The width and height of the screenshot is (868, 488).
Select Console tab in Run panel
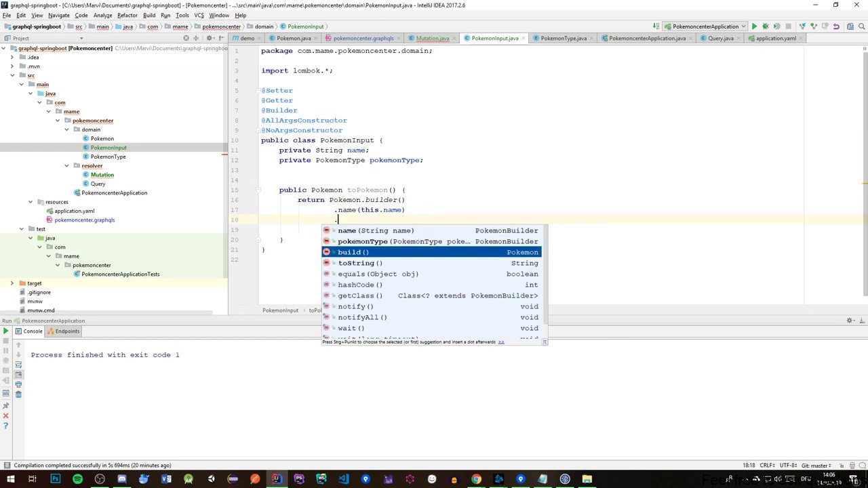pyautogui.click(x=29, y=331)
